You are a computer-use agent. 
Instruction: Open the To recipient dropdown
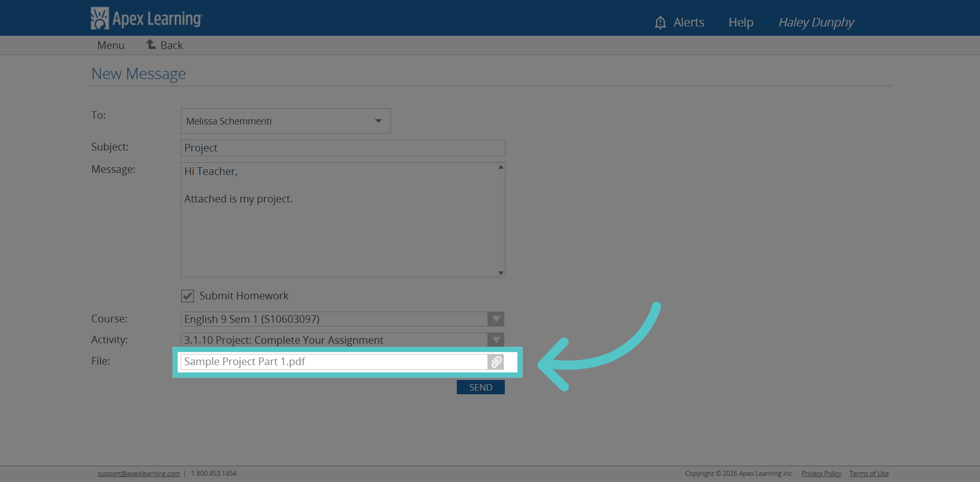point(286,121)
